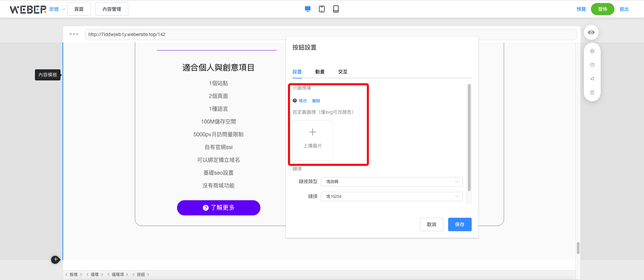Click the green 發佈 publish button
Viewport: 644px width, 280px height.
click(x=603, y=9)
